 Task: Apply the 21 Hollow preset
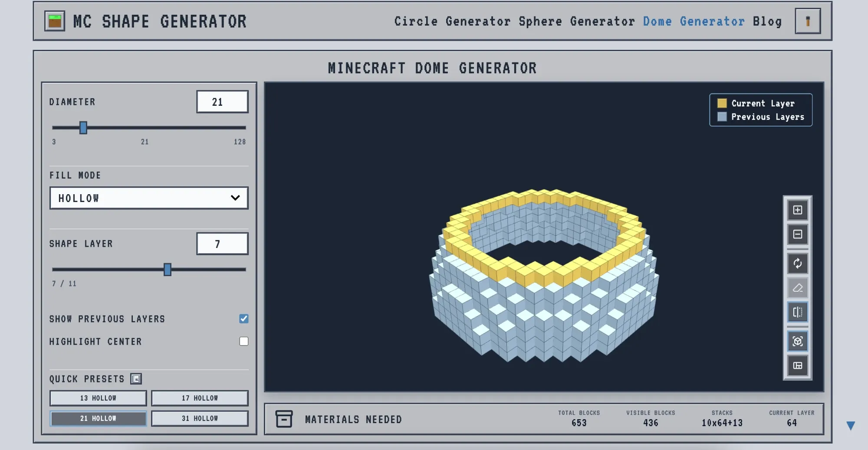(98, 418)
